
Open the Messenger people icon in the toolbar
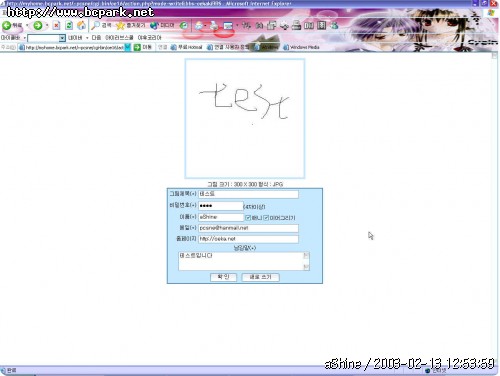point(334,25)
